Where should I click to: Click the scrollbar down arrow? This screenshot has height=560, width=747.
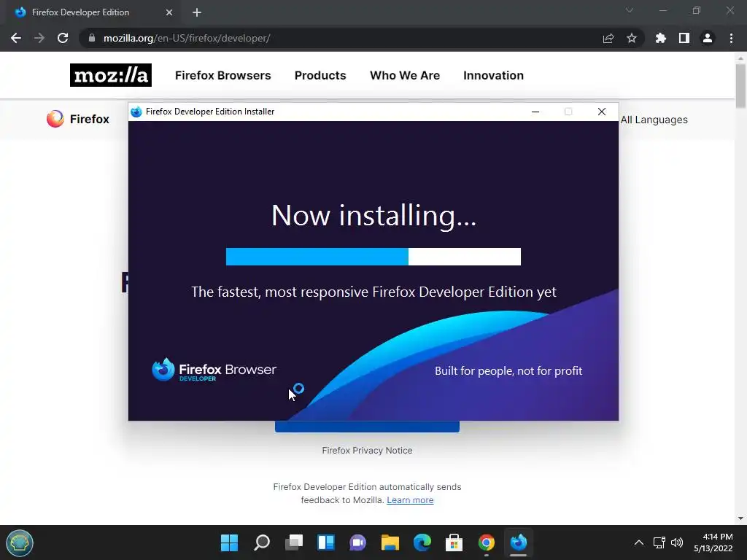click(740, 518)
